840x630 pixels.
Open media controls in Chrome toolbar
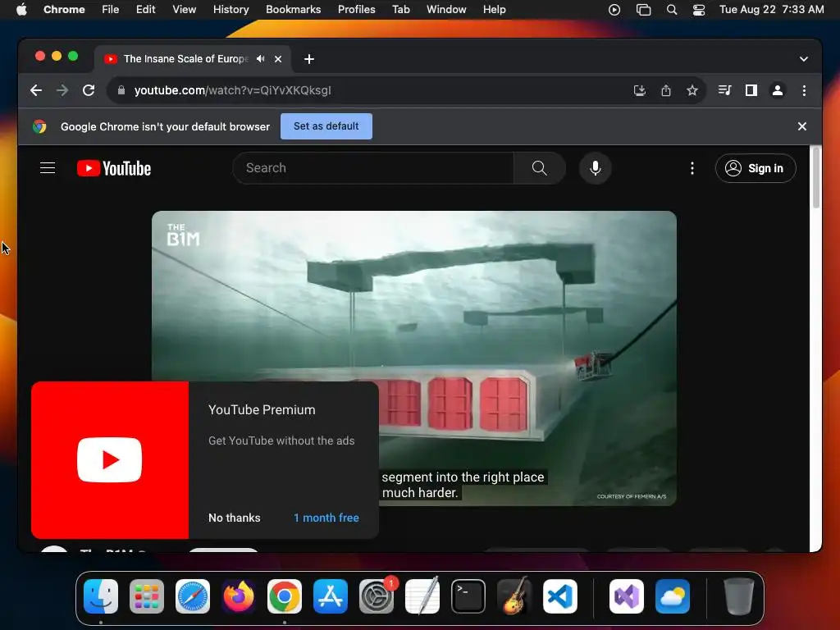pos(725,90)
